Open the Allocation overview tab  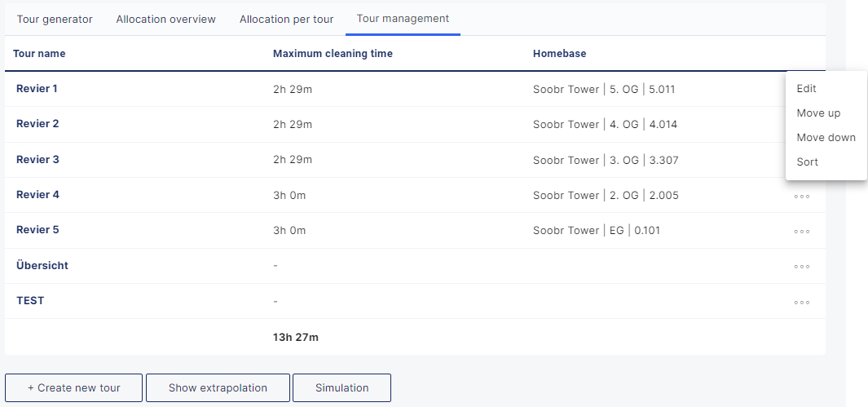166,19
